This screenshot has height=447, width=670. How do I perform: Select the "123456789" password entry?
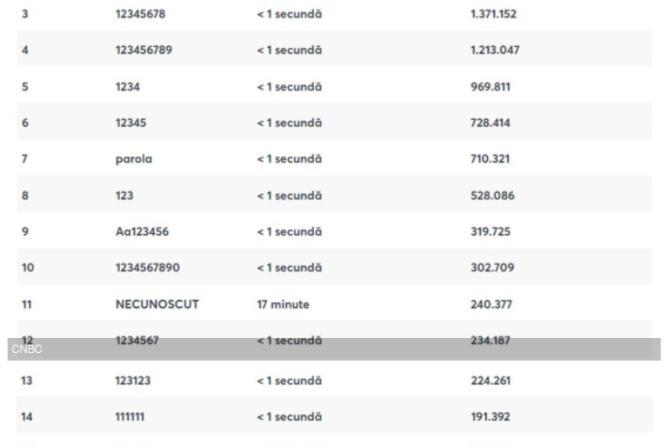(144, 49)
